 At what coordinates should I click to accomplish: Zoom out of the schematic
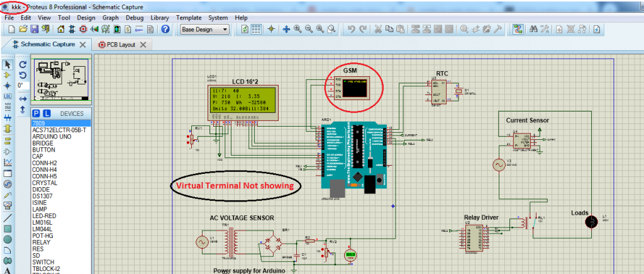pyautogui.click(x=309, y=29)
